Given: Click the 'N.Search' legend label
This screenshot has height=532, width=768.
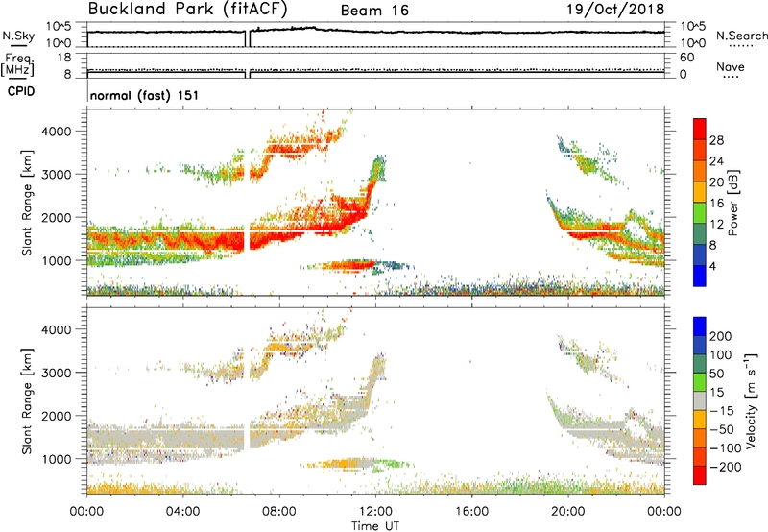Looking at the screenshot, I should [741, 36].
